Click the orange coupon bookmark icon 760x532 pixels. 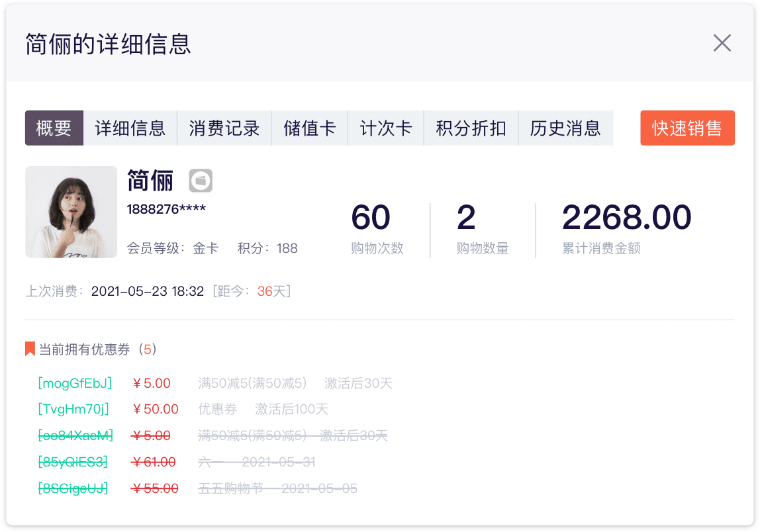tap(30, 349)
